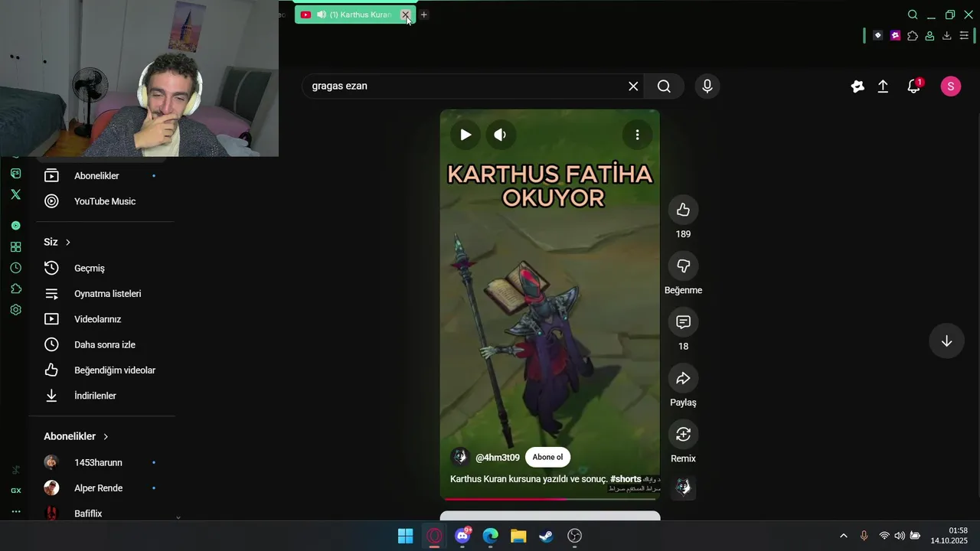Open Opera sidebar workspaces grid icon
This screenshot has width=980, height=551.
(x=15, y=246)
